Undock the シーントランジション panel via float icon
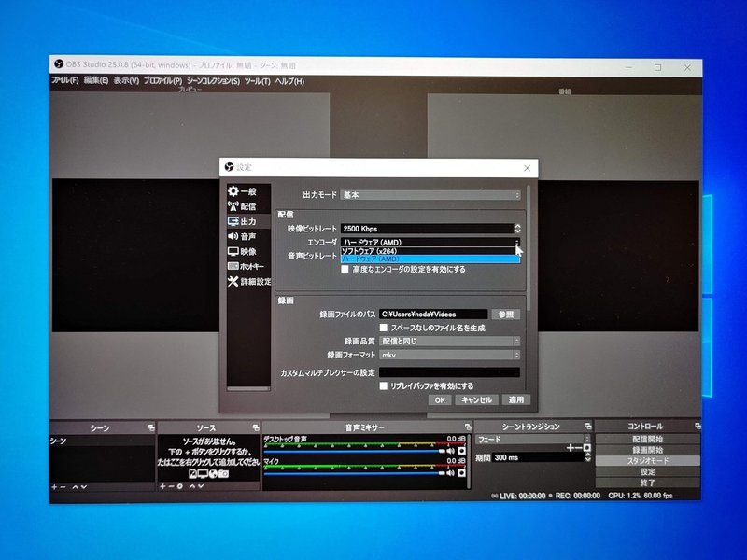Screen dimensions: 747x560 588,426
